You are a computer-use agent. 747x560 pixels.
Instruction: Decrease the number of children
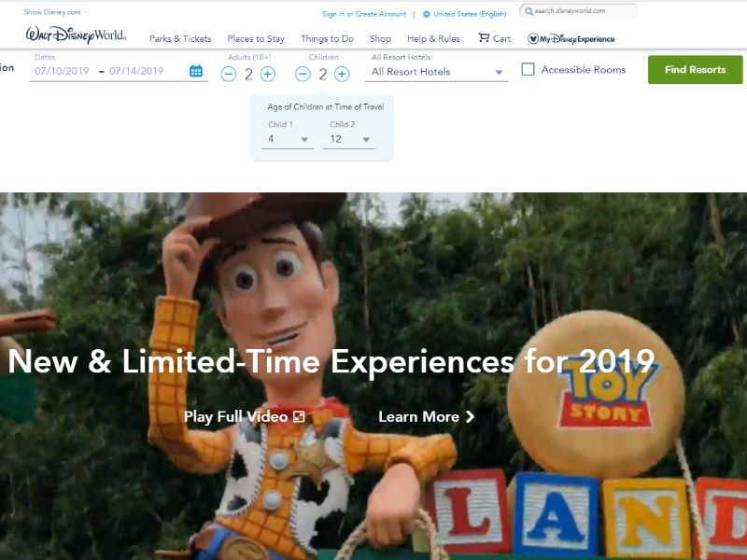[303, 75]
